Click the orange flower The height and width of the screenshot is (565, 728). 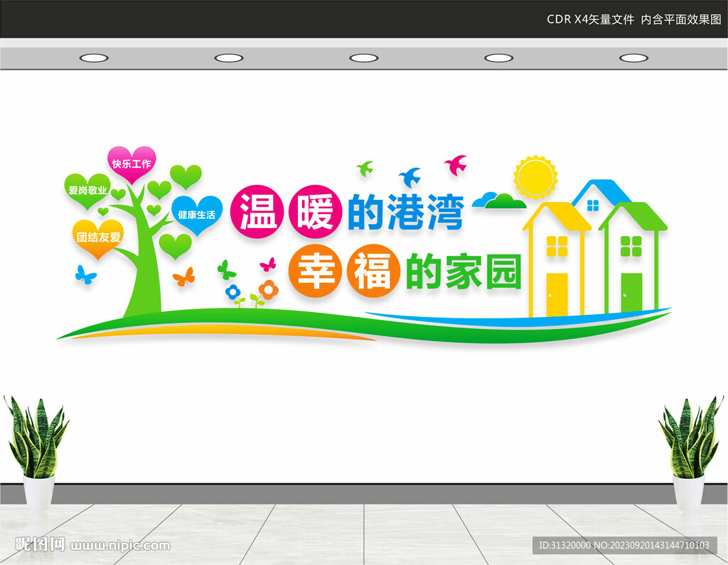pos(268,289)
